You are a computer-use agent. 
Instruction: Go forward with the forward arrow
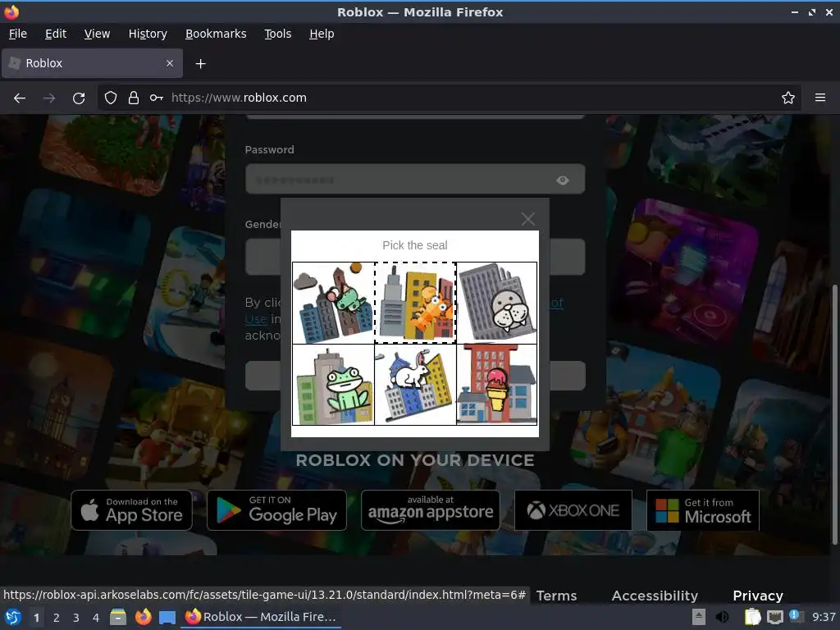[x=48, y=98]
